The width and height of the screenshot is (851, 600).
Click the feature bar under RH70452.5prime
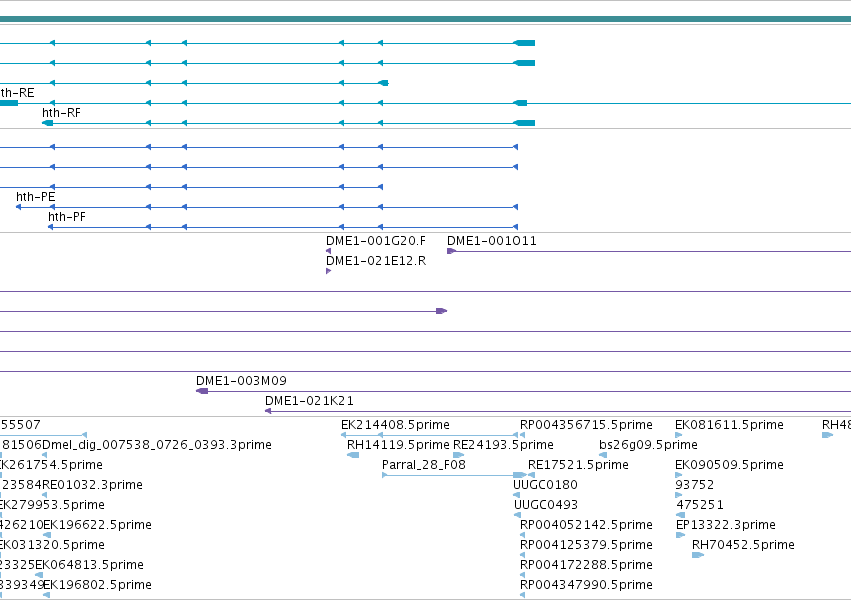click(x=698, y=555)
